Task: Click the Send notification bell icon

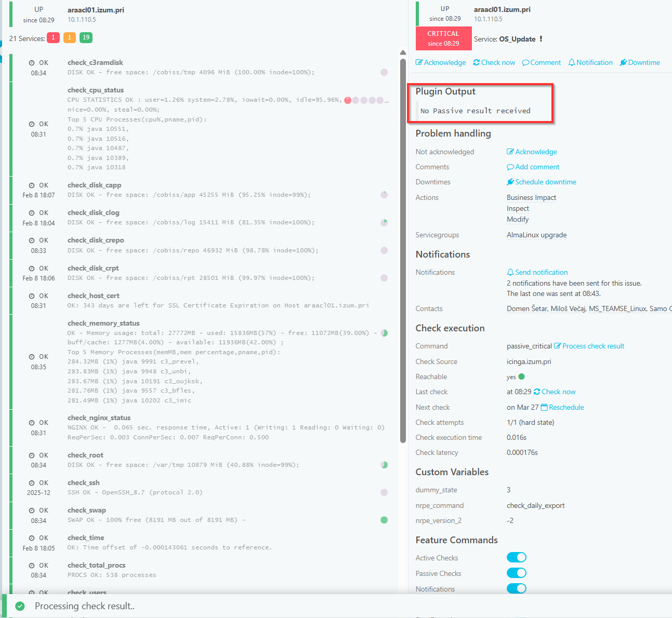Action: pos(510,273)
